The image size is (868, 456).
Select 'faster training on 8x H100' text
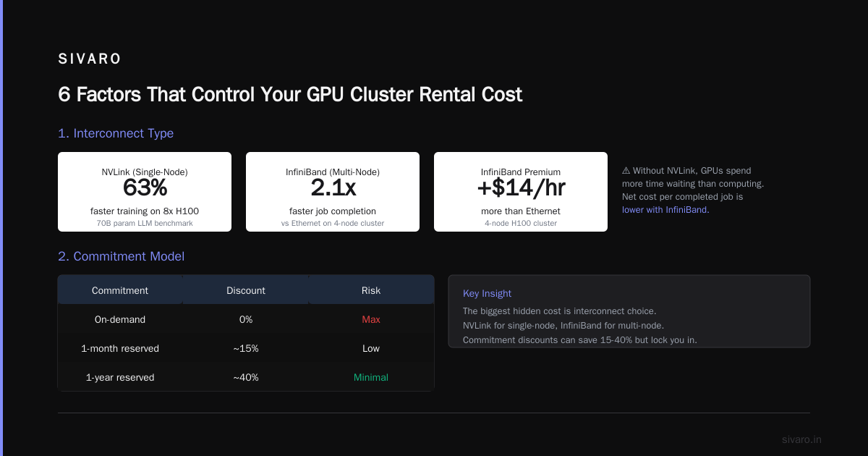pos(145,211)
